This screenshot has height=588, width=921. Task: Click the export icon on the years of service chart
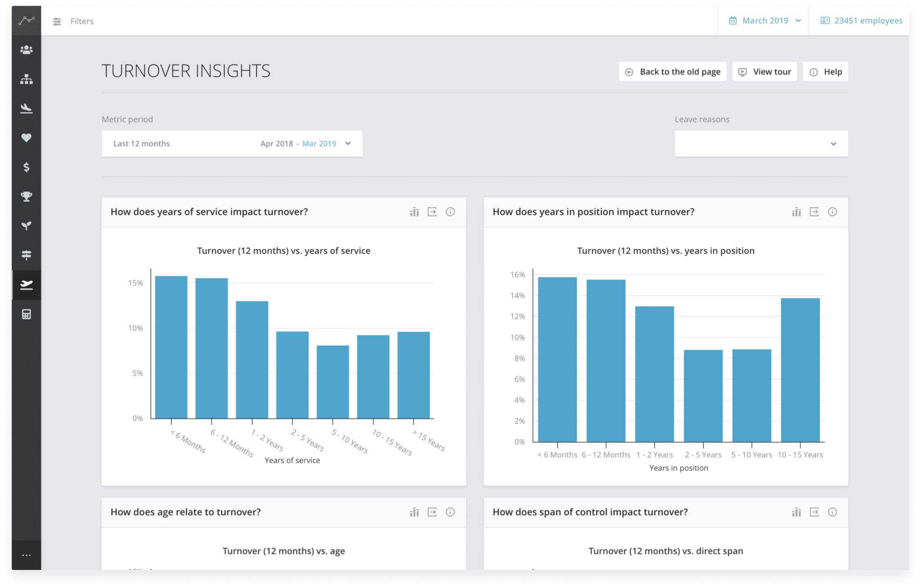click(x=432, y=212)
